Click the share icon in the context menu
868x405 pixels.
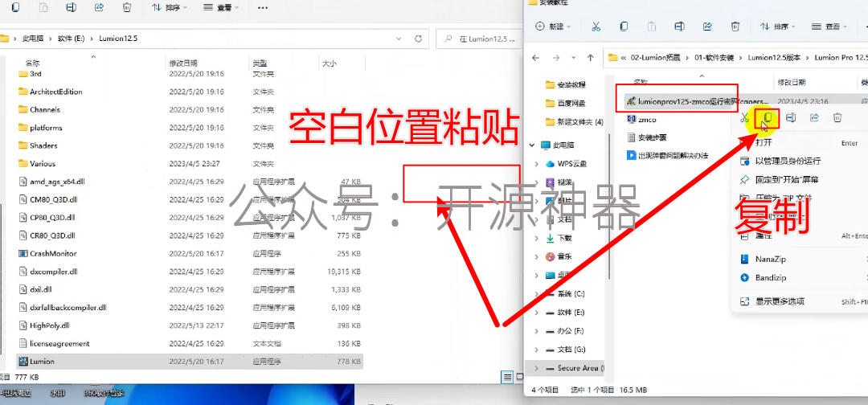pos(814,117)
